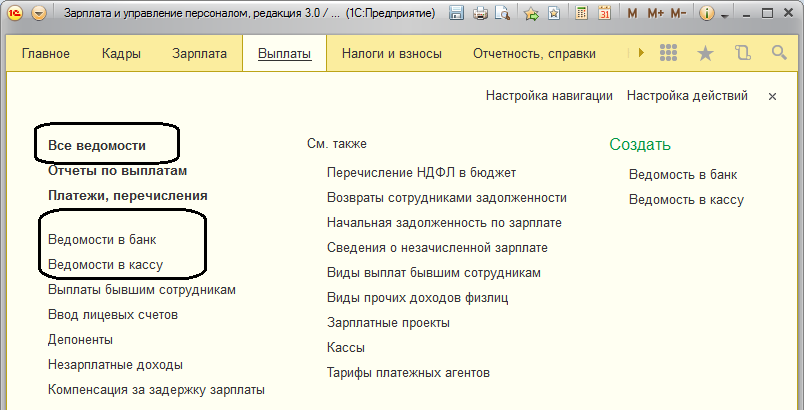This screenshot has width=804, height=410.
Task: Open the Calculator icon
Action: (x=581, y=13)
